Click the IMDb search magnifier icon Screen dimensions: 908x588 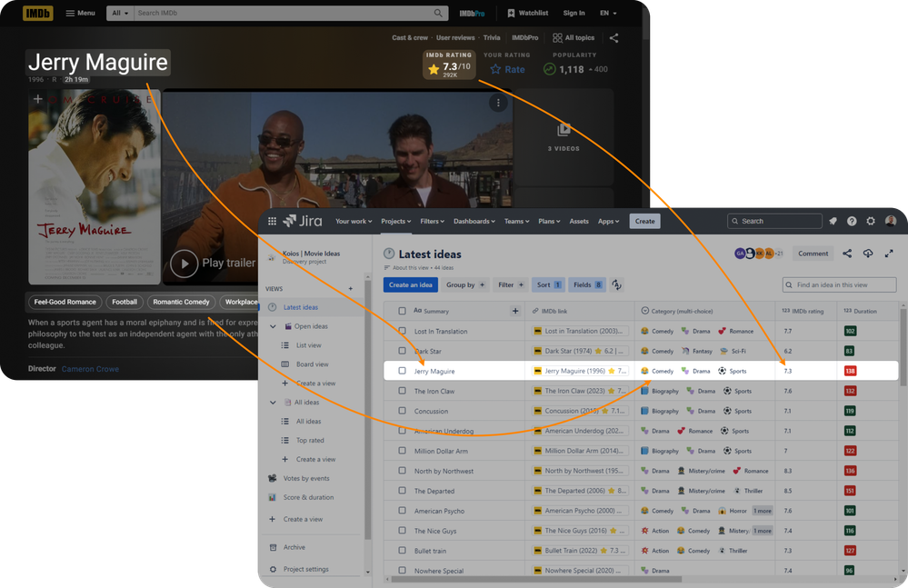point(439,13)
